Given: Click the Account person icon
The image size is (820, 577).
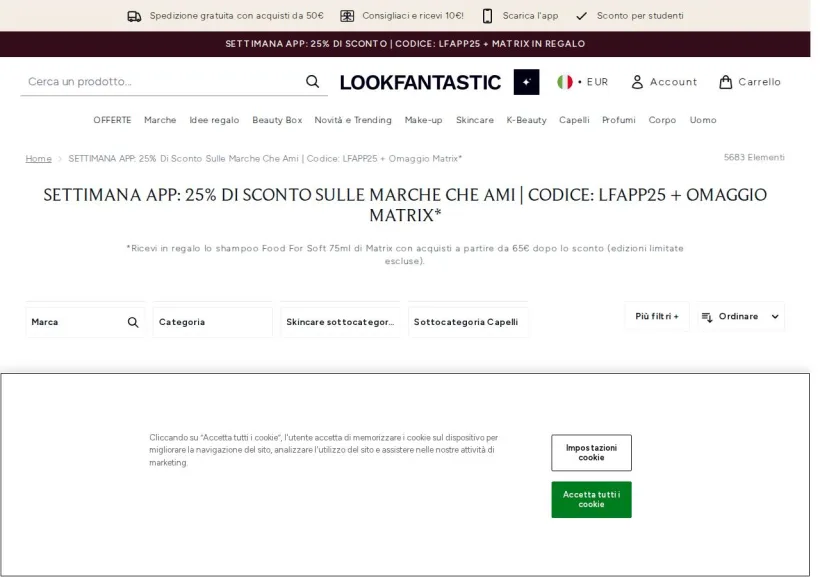Looking at the screenshot, I should pos(637,82).
